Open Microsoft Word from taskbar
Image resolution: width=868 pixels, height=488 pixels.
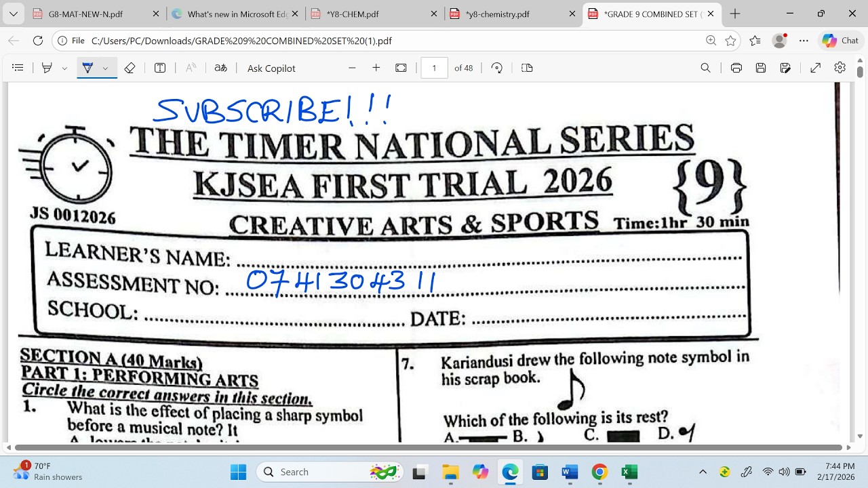(570, 472)
